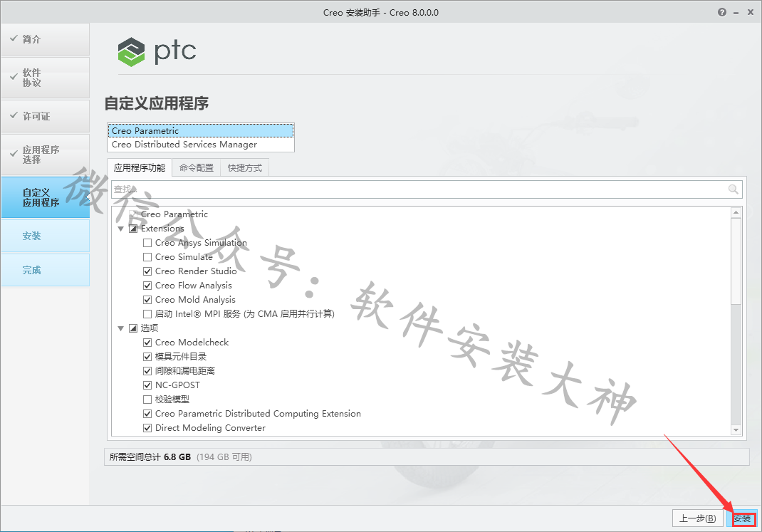Viewport: 762px width, 532px height.
Task: Toggle the 选项 group checkbox
Action: click(x=133, y=328)
